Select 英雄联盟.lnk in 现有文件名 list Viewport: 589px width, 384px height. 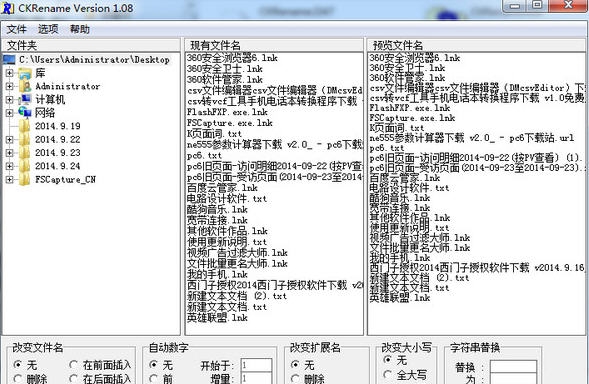(217, 318)
